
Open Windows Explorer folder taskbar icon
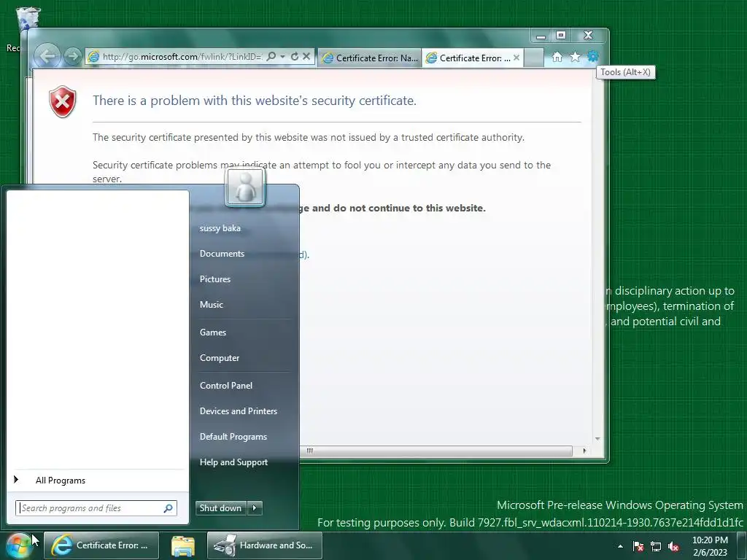coord(183,545)
